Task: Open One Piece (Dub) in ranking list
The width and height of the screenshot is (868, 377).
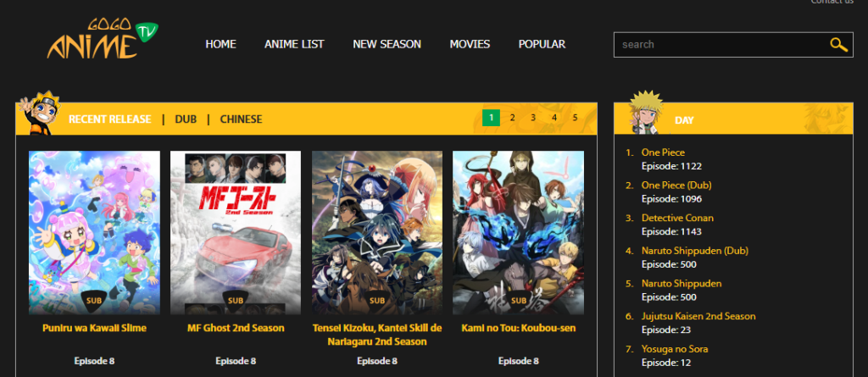Action: point(676,185)
